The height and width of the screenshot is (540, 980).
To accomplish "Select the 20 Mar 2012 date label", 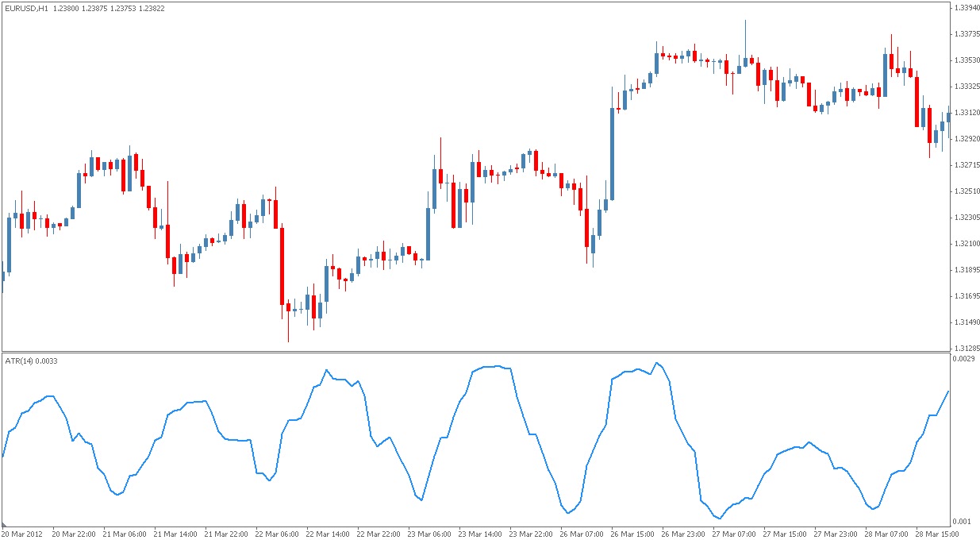I will pyautogui.click(x=21, y=534).
